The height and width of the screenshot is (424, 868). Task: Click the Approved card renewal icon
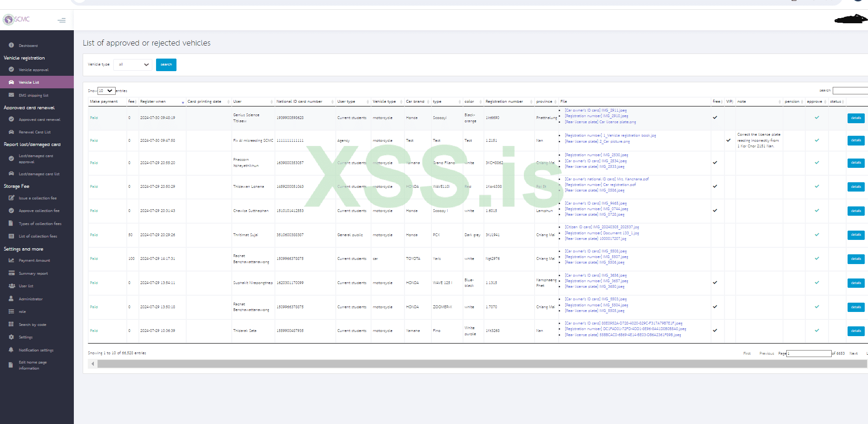pyautogui.click(x=11, y=119)
